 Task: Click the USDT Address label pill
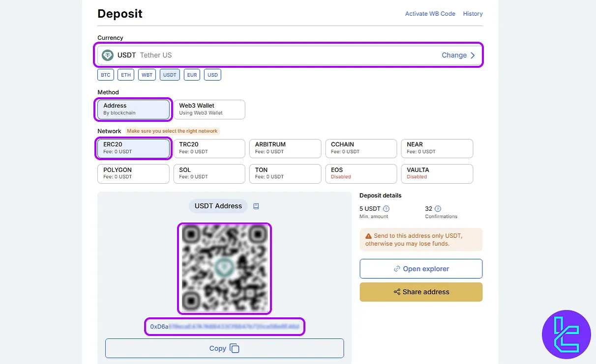[218, 206]
